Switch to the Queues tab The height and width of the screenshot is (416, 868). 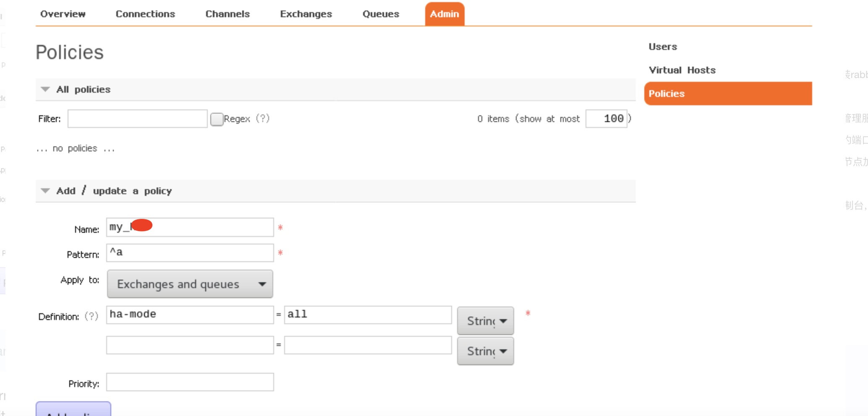pyautogui.click(x=380, y=14)
